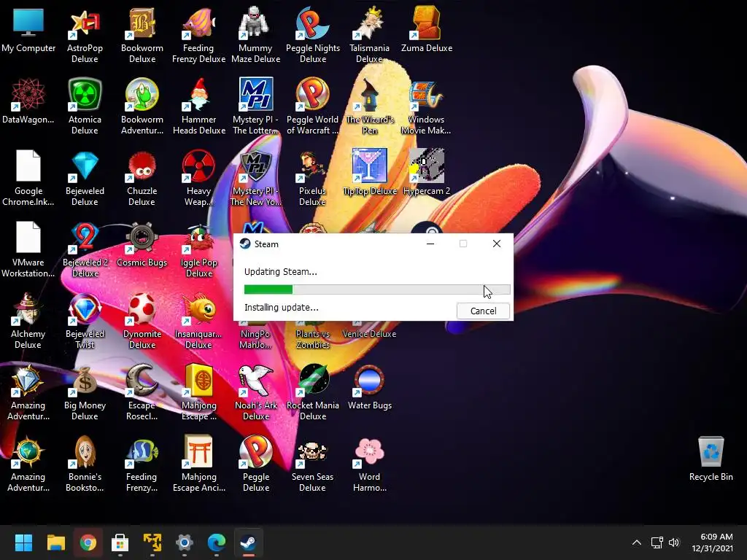Image resolution: width=747 pixels, height=560 pixels.
Task: Select Peggle Deluxe shortcut
Action: pyautogui.click(x=255, y=464)
